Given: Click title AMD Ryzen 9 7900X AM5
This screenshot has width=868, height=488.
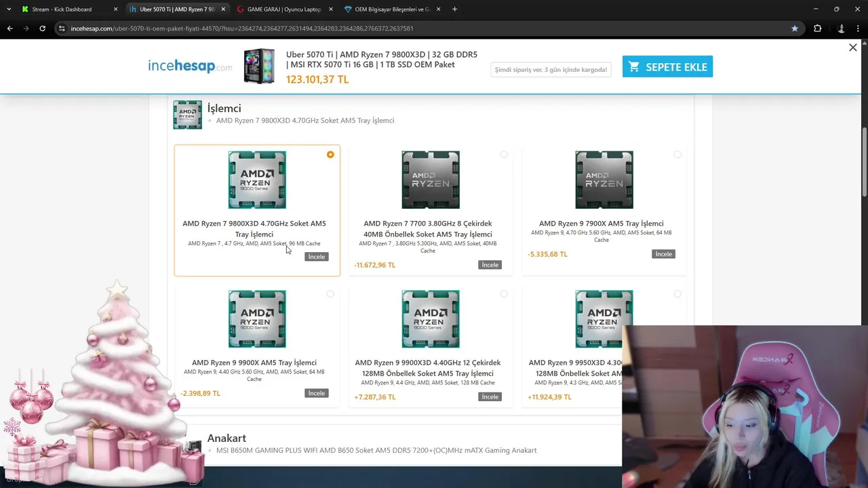Looking at the screenshot, I should [x=601, y=223].
